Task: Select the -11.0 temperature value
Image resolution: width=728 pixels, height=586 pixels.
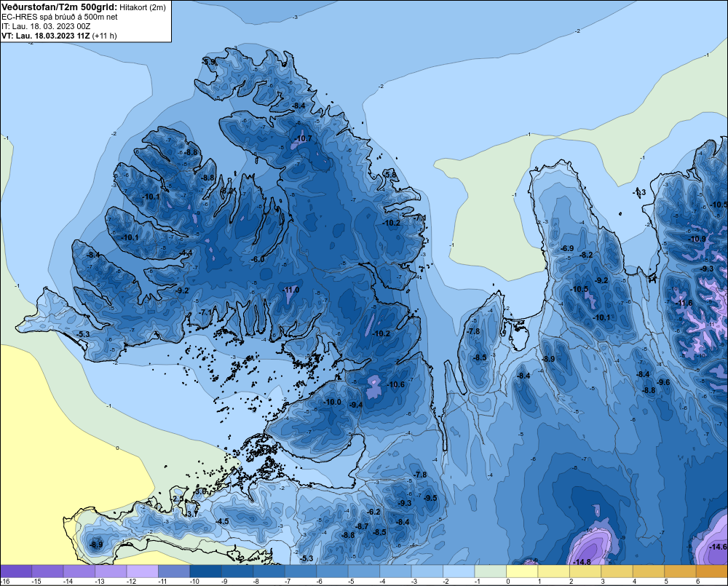Action: pyautogui.click(x=290, y=290)
